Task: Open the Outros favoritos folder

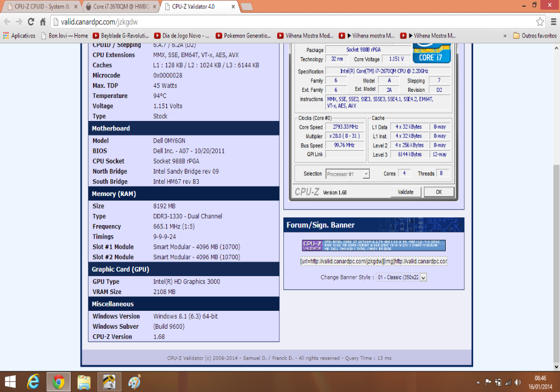Action: pyautogui.click(x=535, y=36)
